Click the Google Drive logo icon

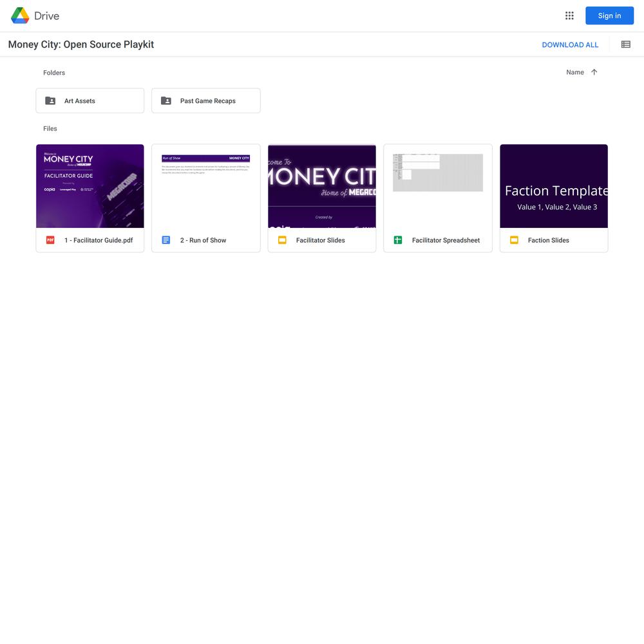20,15
